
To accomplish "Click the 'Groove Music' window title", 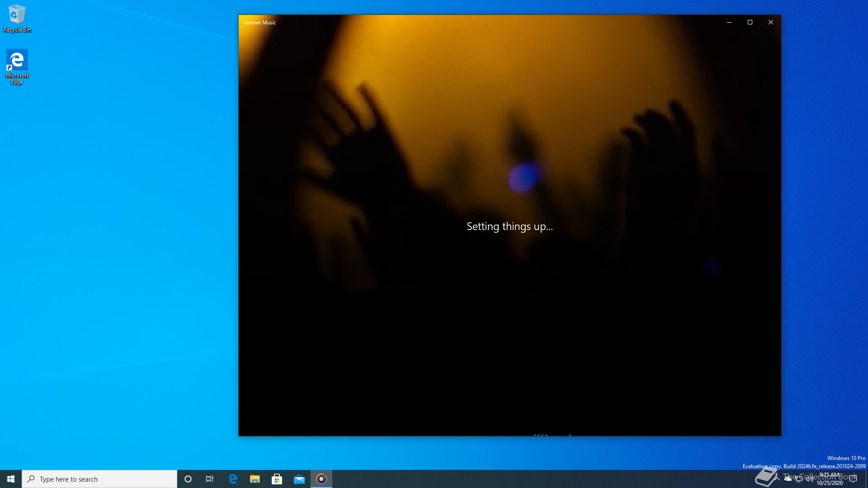I will [259, 22].
